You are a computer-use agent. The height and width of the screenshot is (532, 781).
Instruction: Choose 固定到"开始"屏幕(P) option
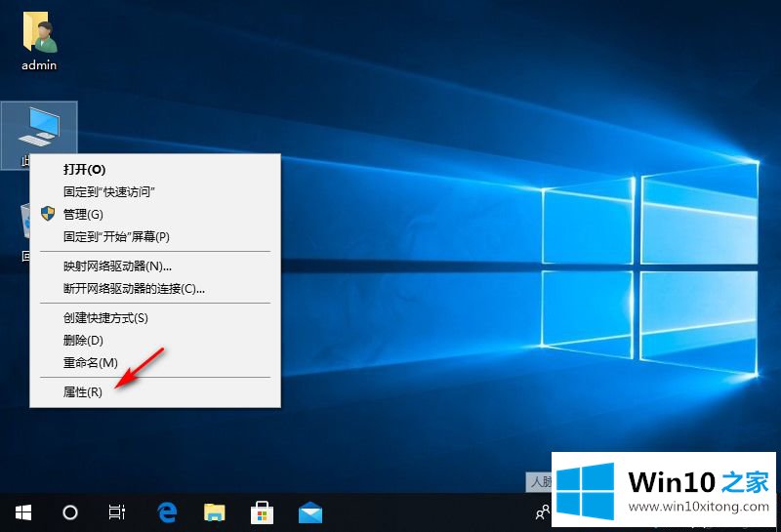click(116, 236)
